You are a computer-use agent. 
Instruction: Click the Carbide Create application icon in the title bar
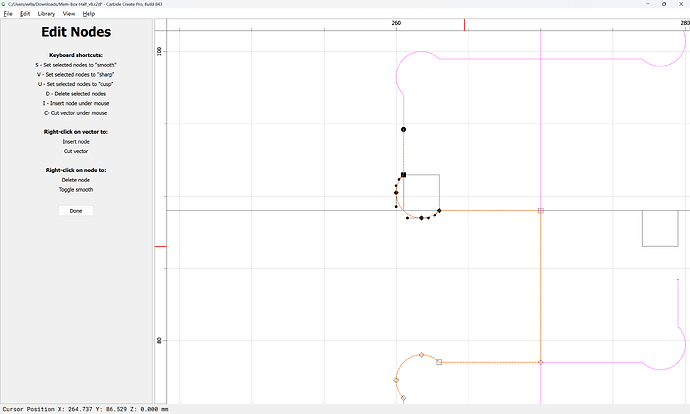pos(4,4)
